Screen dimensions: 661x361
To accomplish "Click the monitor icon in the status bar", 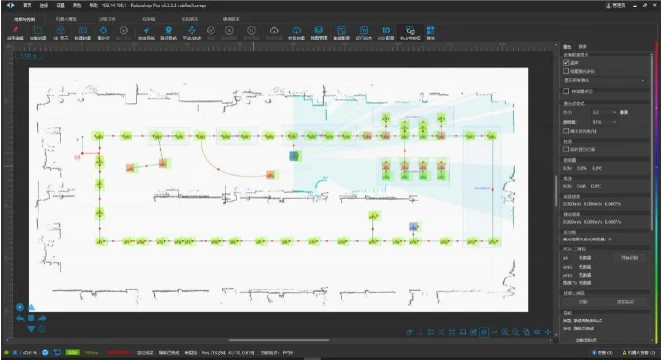I will tap(58, 352).
